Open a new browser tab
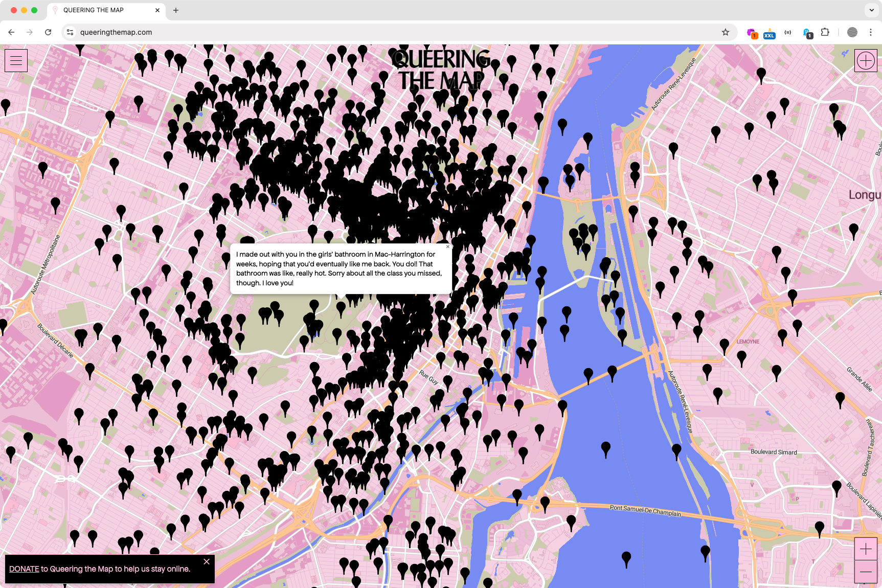Screen dimensions: 882x588 coord(176,10)
